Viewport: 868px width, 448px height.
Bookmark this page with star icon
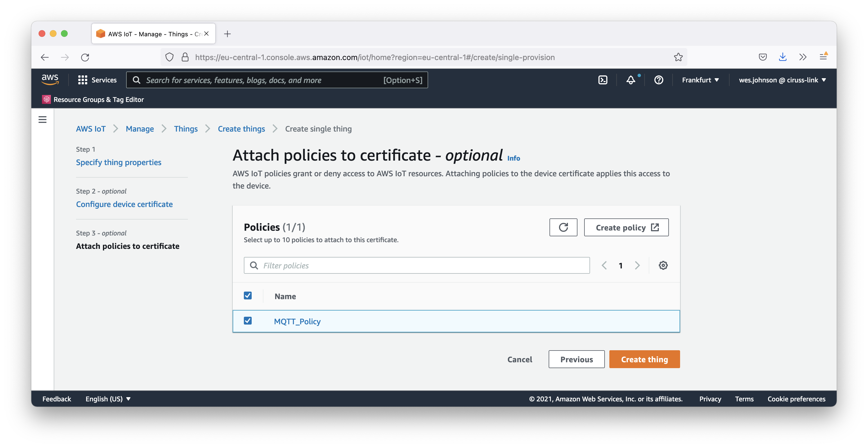point(678,57)
